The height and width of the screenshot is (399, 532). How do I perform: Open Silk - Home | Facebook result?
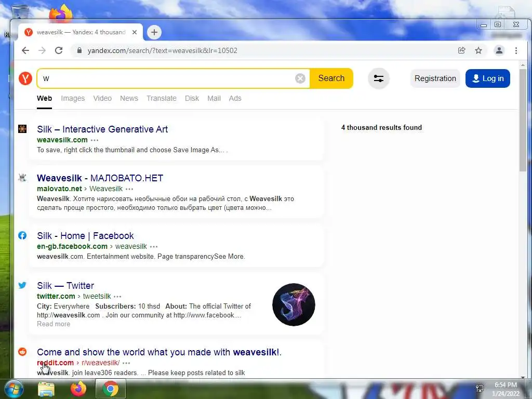[x=86, y=236]
